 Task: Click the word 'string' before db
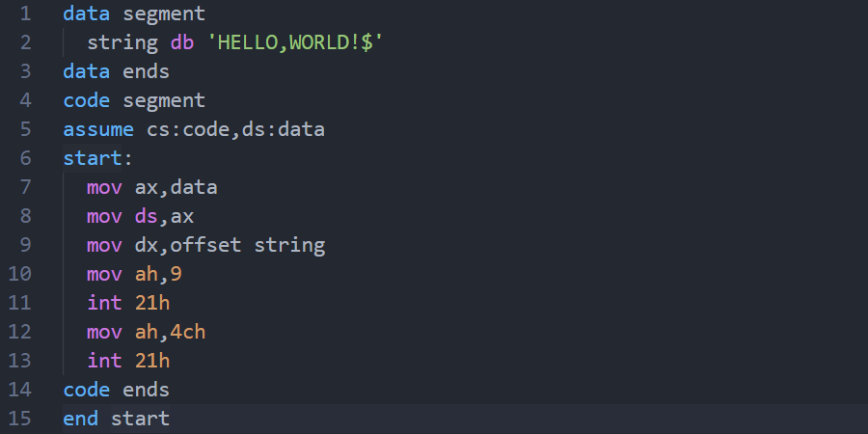click(122, 43)
